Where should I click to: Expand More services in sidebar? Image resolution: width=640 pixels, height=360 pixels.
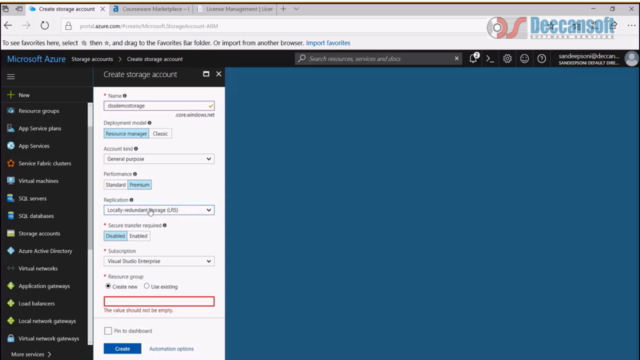coord(31,354)
